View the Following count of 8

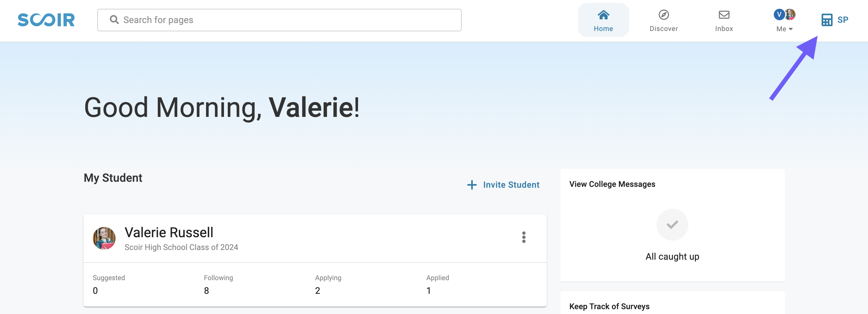[x=206, y=290]
